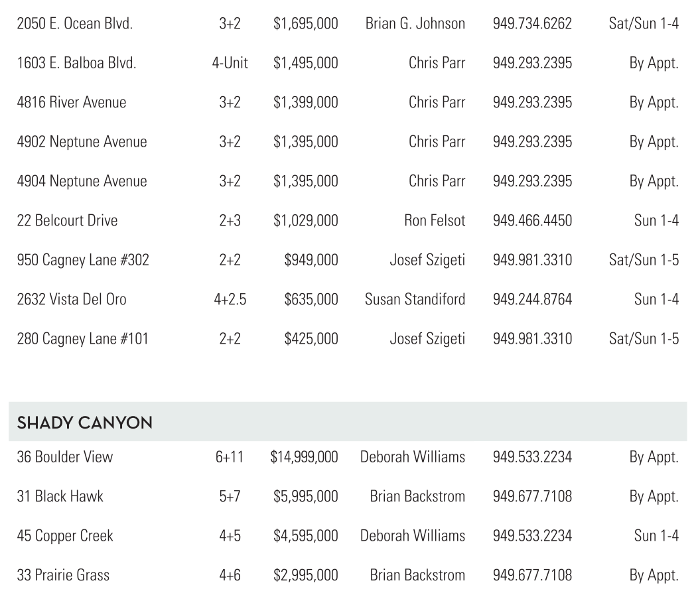
Task: Select the 31 Black Hawk address
Action: click(x=60, y=496)
